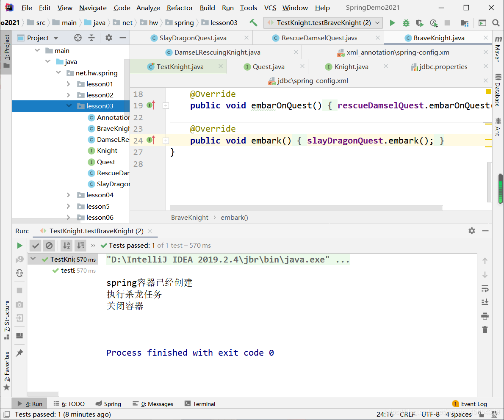Click overridden method gutter icon on line 19
Image resolution: width=504 pixels, height=420 pixels.
pyautogui.click(x=151, y=105)
